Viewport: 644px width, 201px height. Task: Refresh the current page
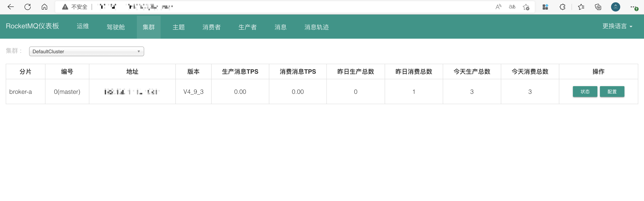click(28, 7)
